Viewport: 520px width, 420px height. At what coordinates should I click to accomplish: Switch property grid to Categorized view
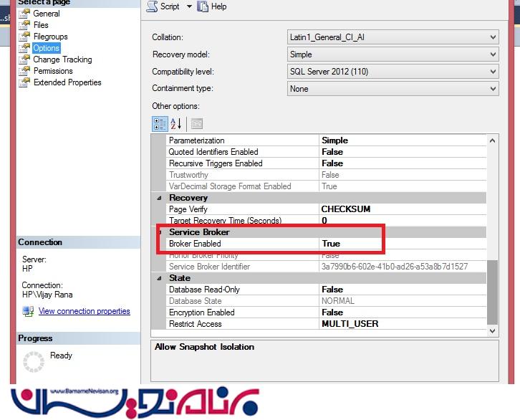160,124
